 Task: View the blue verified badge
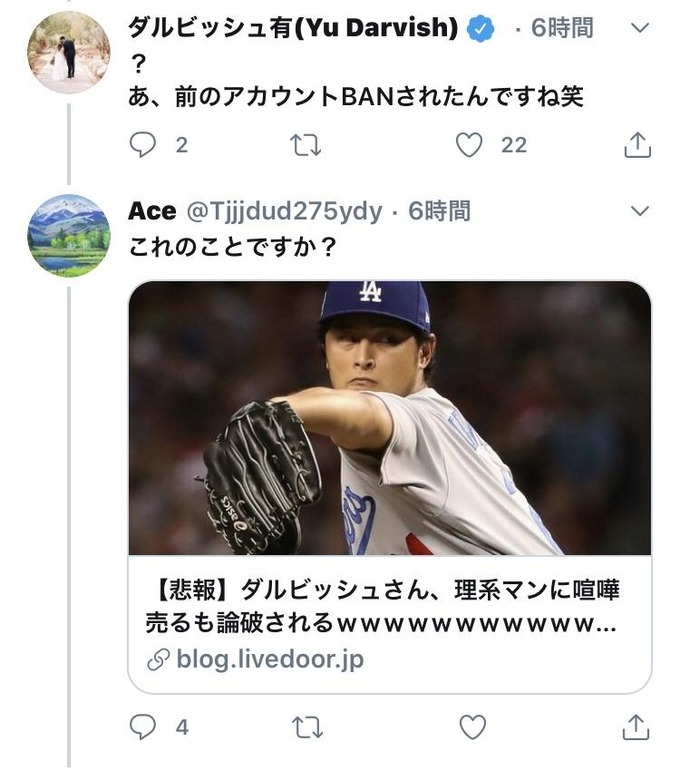point(482,29)
